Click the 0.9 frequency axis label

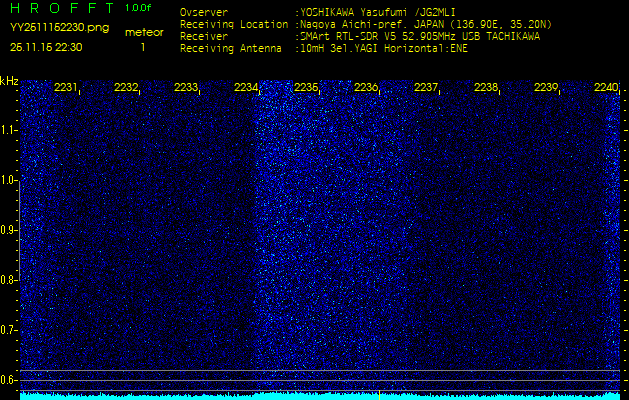pos(8,230)
